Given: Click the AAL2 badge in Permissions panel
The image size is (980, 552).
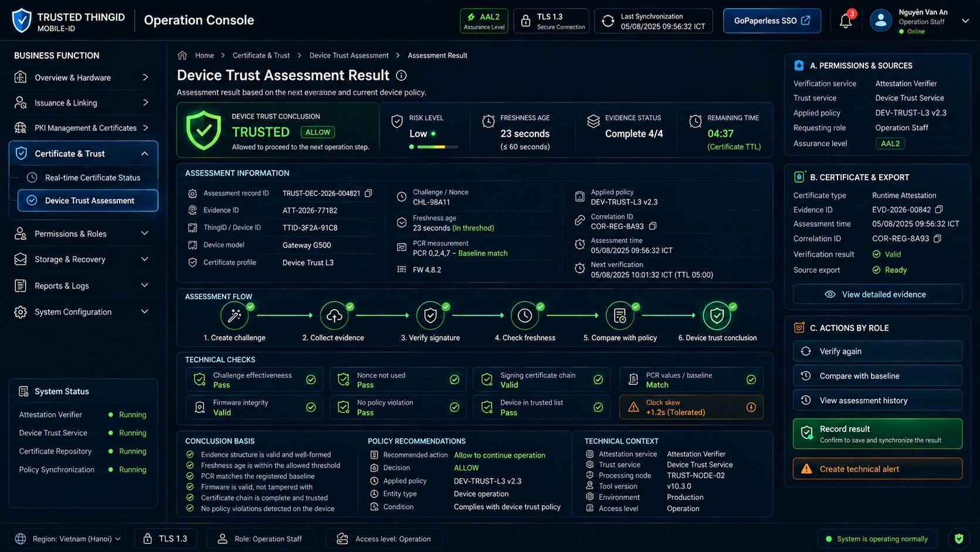Looking at the screenshot, I should (x=890, y=143).
